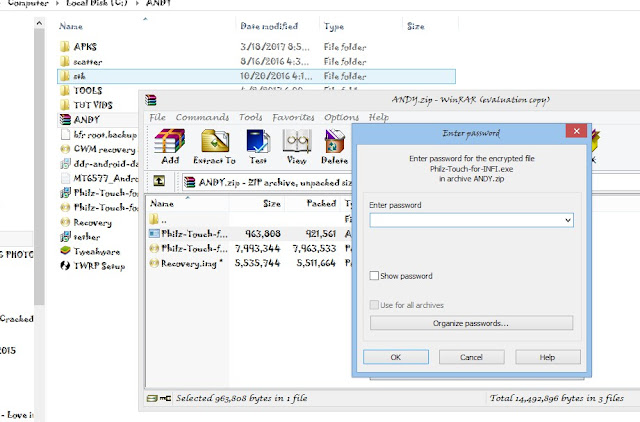Sort WinRAR list by Name column
The image size is (640, 422).
coord(162,203)
